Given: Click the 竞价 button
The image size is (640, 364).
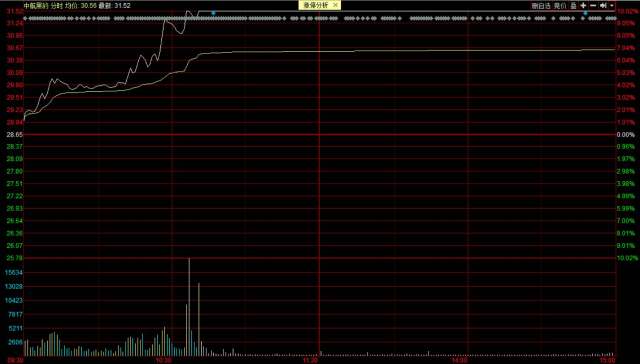Looking at the screenshot, I should [x=560, y=6].
